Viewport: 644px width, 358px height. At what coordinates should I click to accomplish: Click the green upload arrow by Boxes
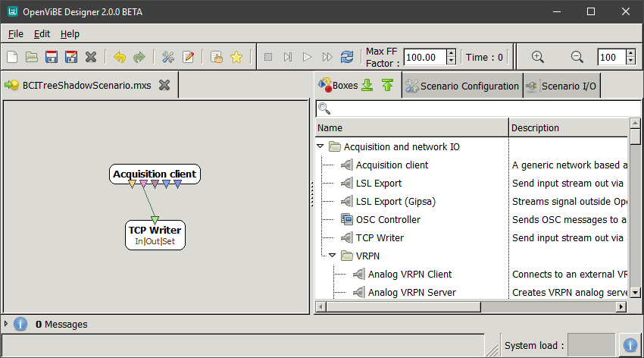click(x=387, y=85)
